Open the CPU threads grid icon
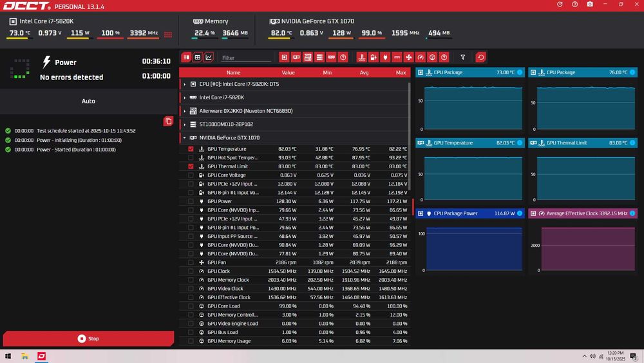 click(168, 35)
